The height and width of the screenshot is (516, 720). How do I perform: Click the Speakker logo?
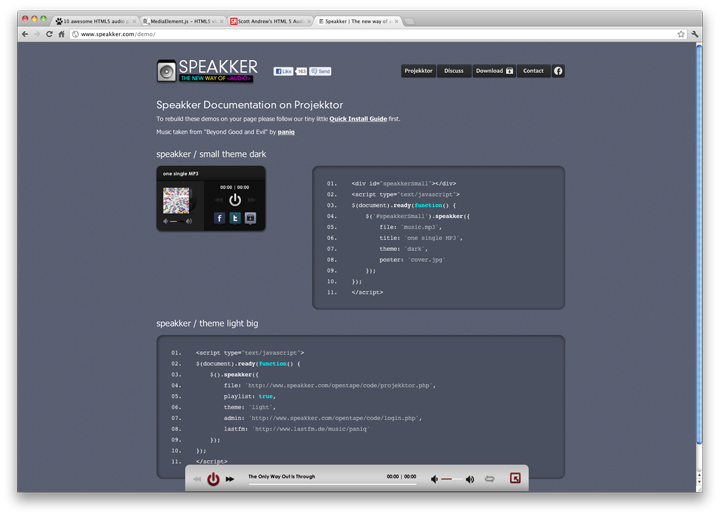207,71
